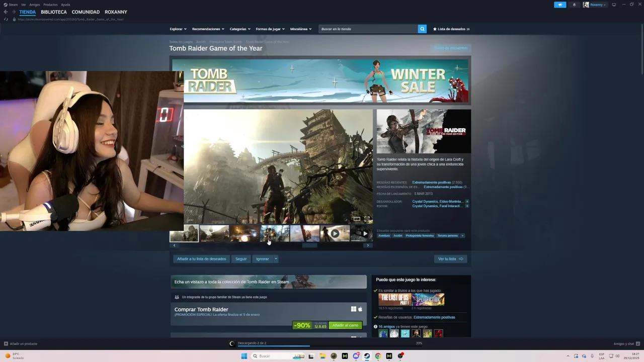The image size is (644, 362).
Task: Click the thumbnail strip horizontal scrollbar handle
Action: 309,245
